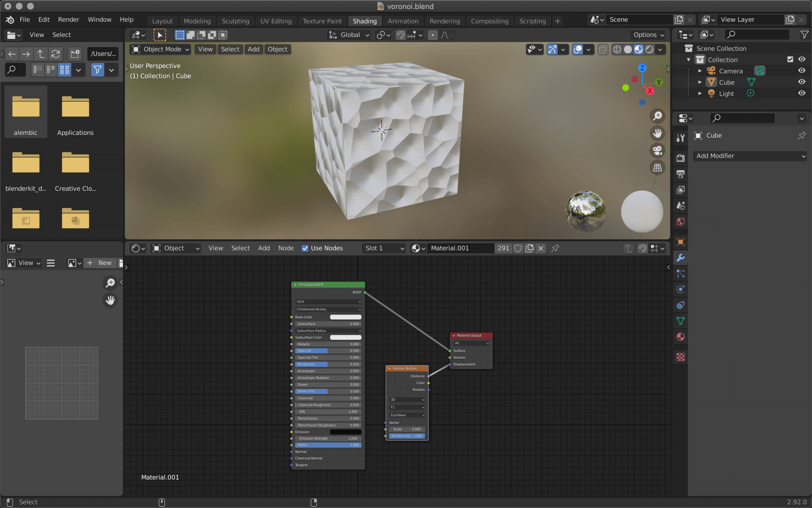Open the Add Modifier dropdown

tap(749, 156)
